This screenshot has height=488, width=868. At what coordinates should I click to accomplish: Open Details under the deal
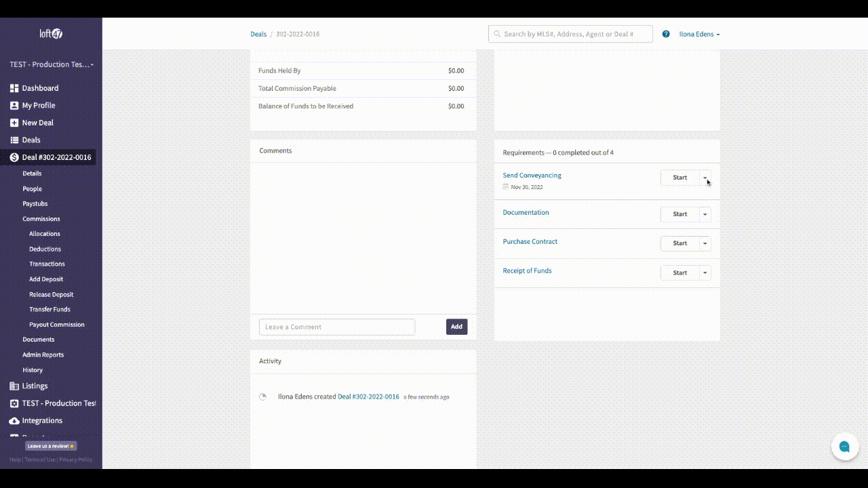(x=32, y=174)
